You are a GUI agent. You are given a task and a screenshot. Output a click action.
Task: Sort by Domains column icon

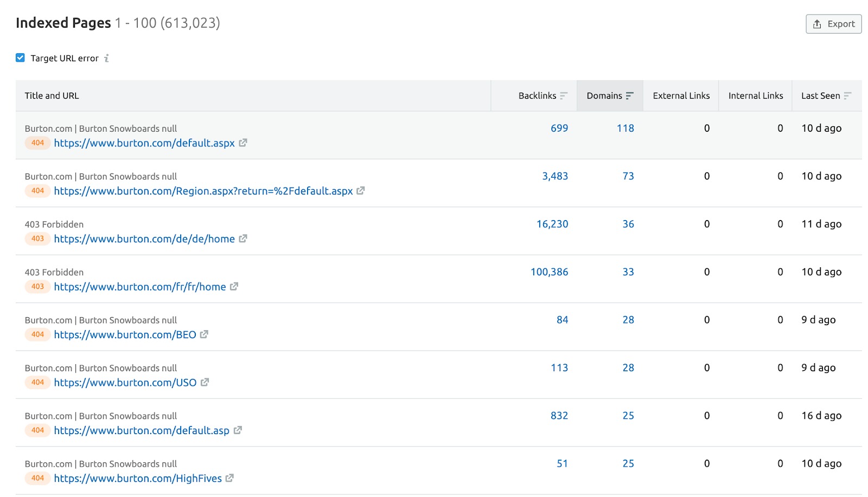point(629,95)
